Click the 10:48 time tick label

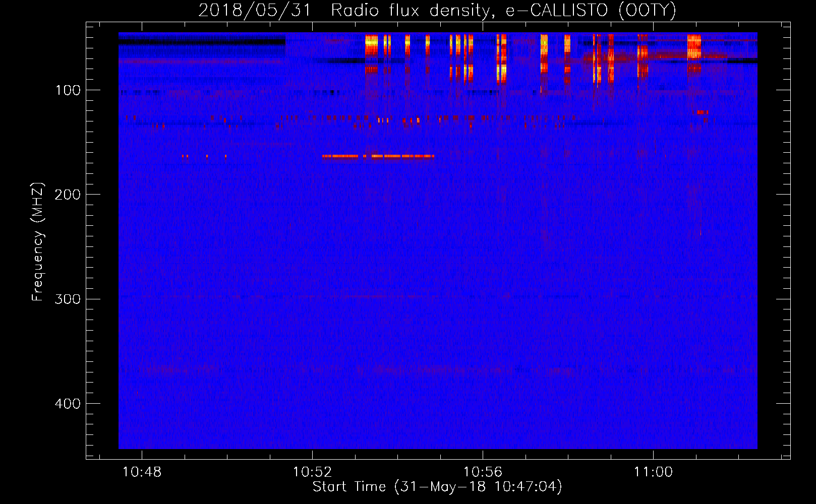[142, 472]
